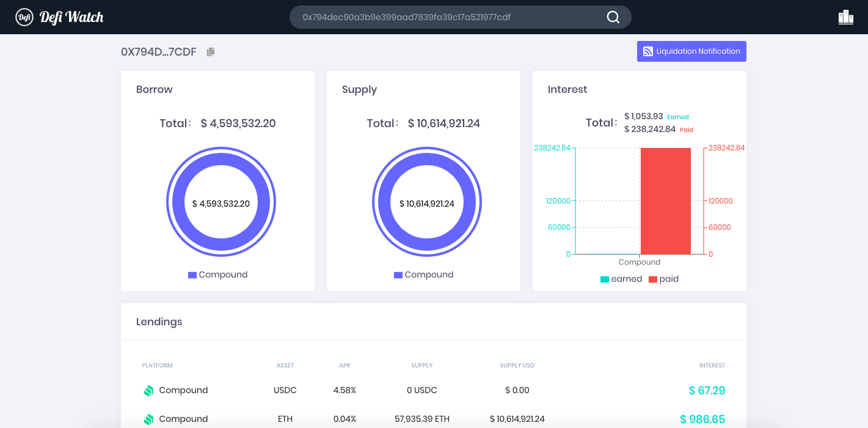Viewport: 868px width, 428px height.
Task: Click the Lendings section heading
Action: tap(159, 322)
